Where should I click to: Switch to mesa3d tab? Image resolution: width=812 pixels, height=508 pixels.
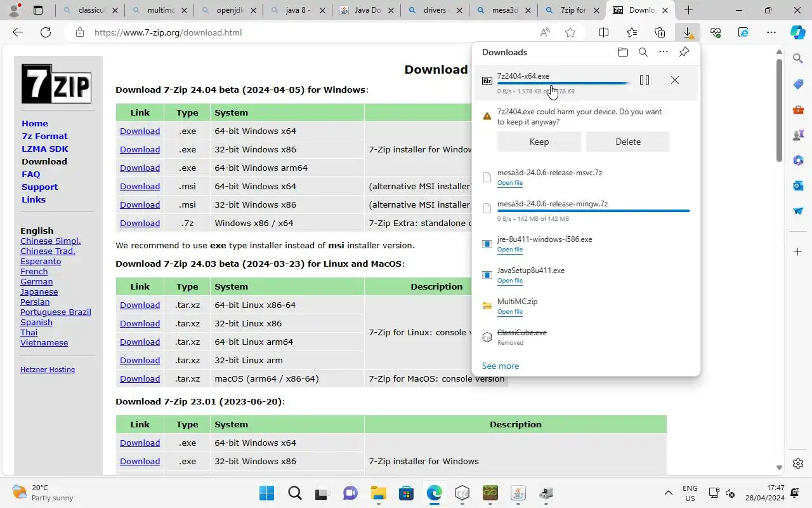(504, 10)
